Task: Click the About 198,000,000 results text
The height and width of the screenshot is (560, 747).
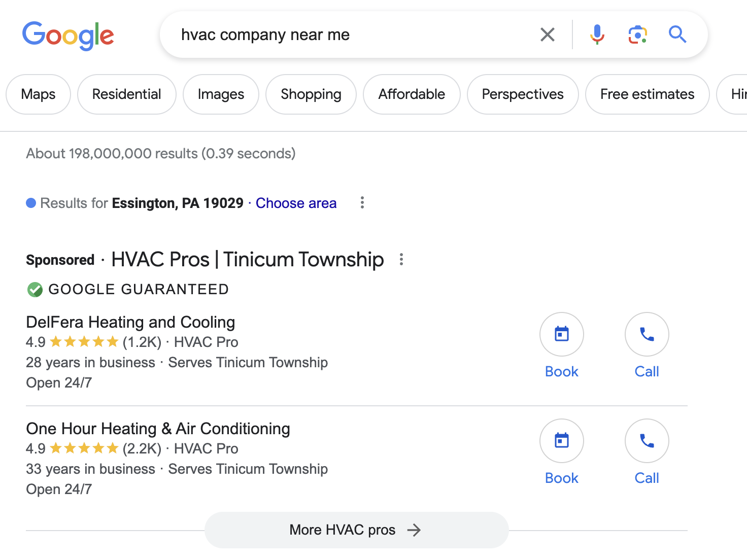Action: click(x=161, y=153)
